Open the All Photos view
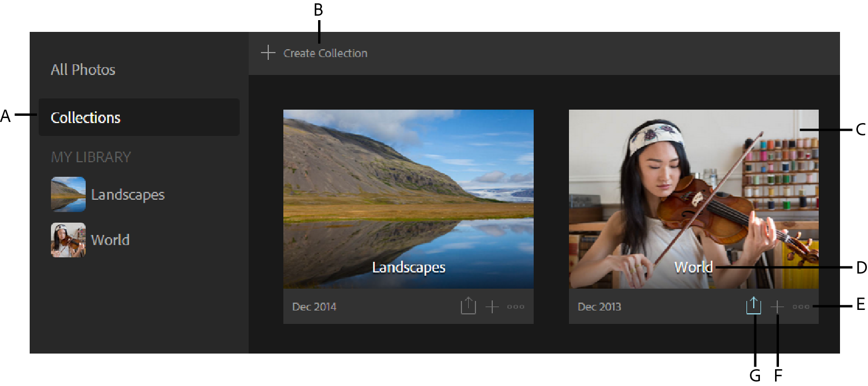This screenshot has width=868, height=386. tap(83, 70)
